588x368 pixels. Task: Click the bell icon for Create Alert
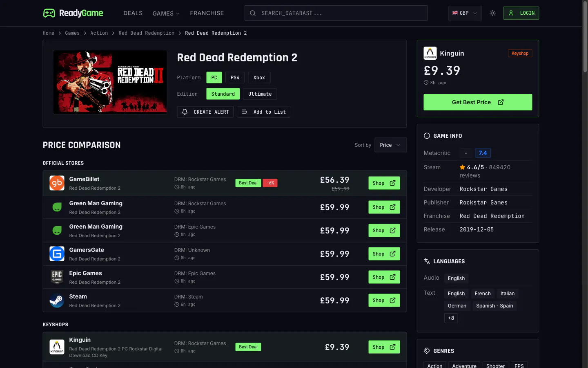[185, 112]
